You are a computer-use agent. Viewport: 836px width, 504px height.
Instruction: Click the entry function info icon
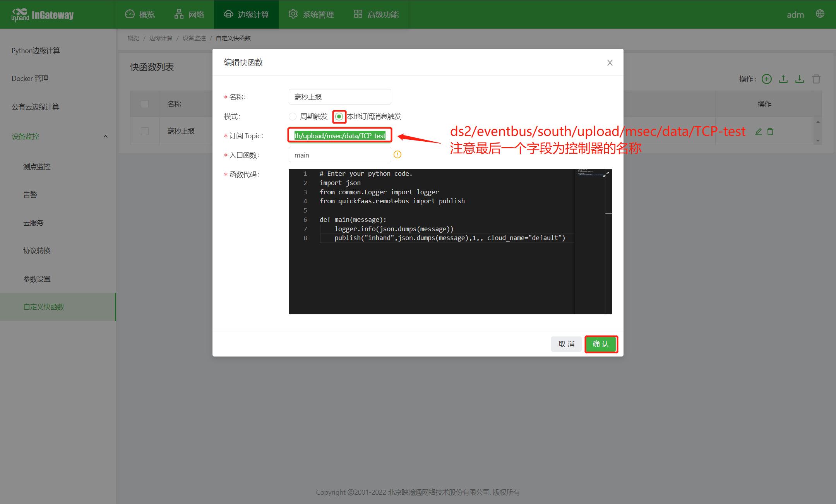click(397, 155)
